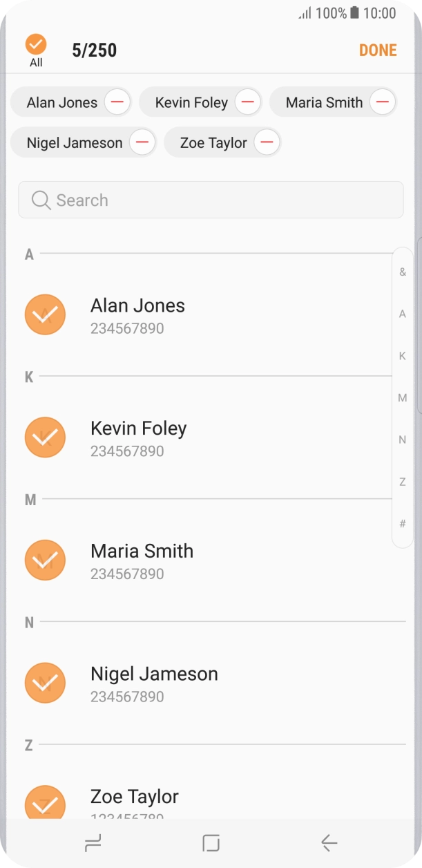This screenshot has width=422, height=868.
Task: Tap the recent apps navigation icon
Action: (92, 842)
